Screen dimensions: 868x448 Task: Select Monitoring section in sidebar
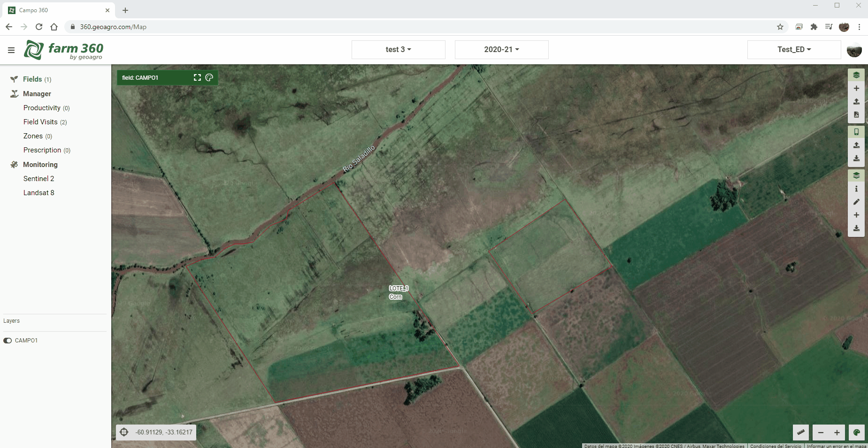pos(40,165)
